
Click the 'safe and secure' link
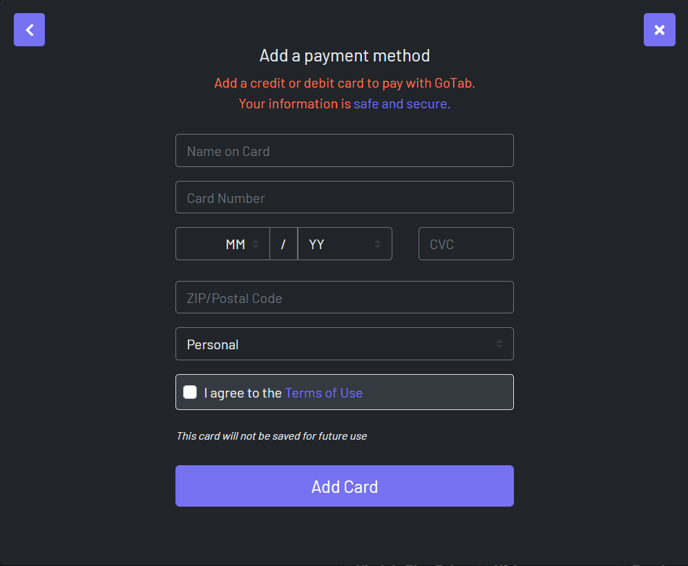click(401, 104)
